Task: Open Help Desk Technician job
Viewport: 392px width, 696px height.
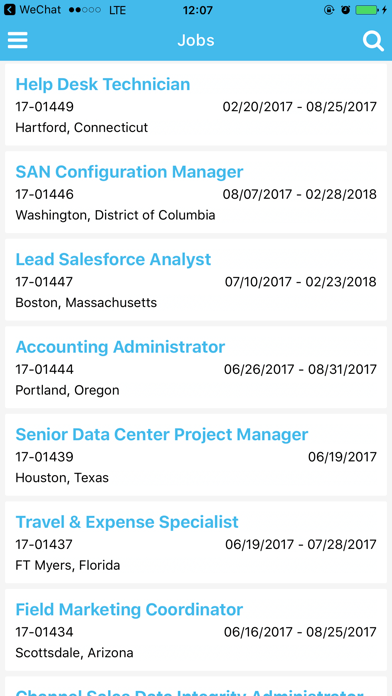Action: coord(196,104)
